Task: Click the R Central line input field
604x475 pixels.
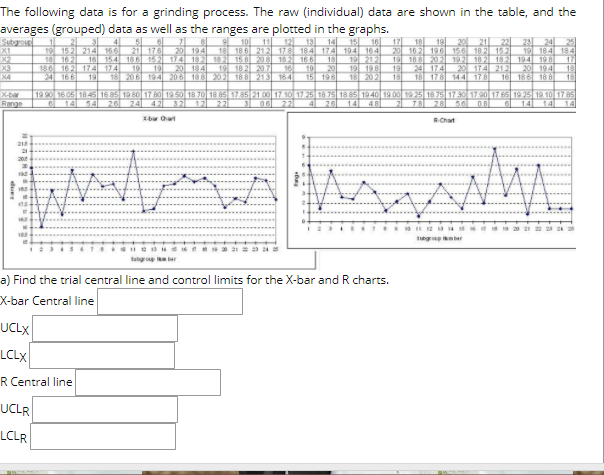Action: pos(148,383)
